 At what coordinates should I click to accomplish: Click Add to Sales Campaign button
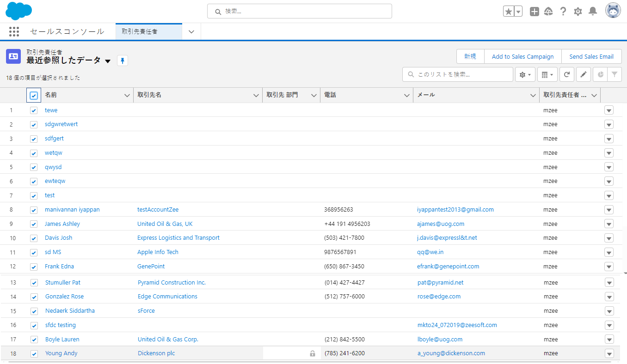tap(522, 56)
